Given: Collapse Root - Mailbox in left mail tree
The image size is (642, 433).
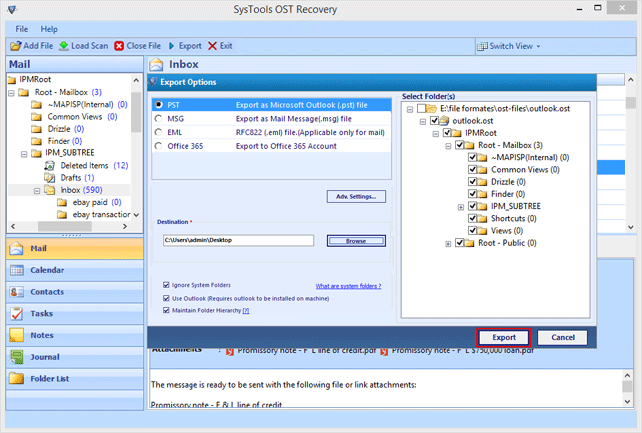Looking at the screenshot, I should point(11,93).
